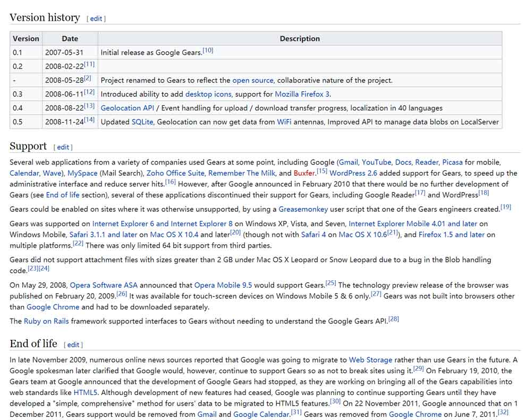
Task: Open the Opera Mobile 9.5 link
Action: coord(223,285)
